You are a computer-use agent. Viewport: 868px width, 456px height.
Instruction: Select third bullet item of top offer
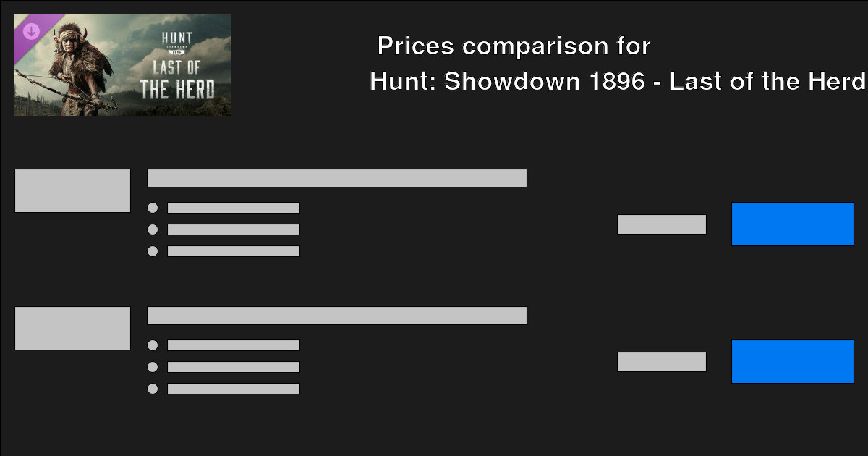click(x=233, y=250)
